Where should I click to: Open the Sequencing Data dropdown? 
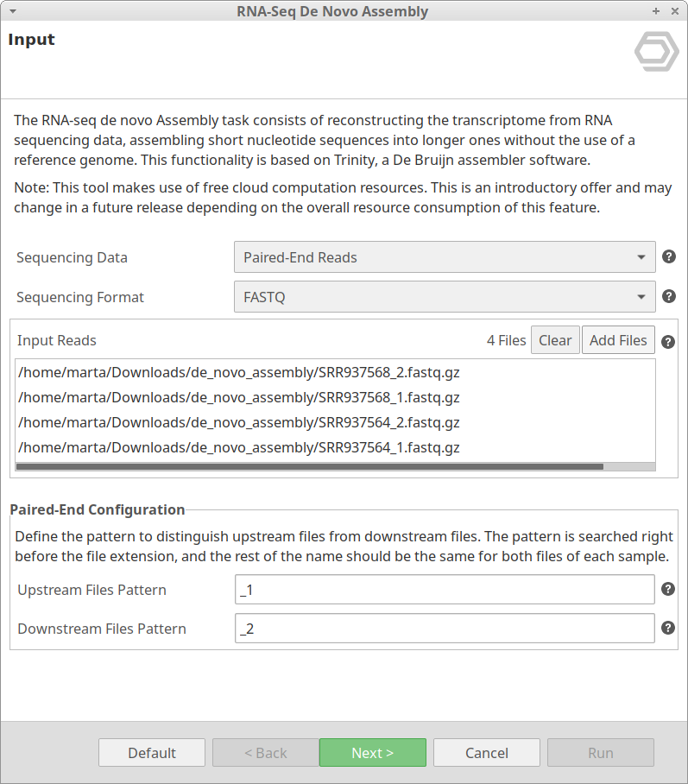pos(444,257)
